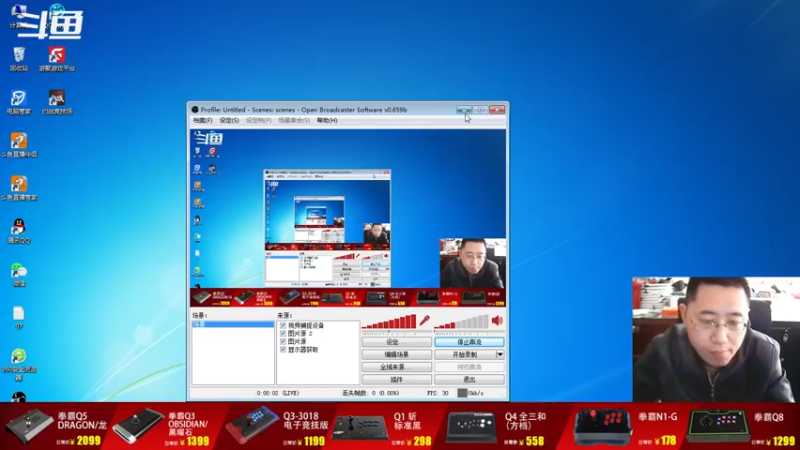Screen dimensions: 800x450
Task: Click the OBS window title bar text
Action: click(304, 110)
